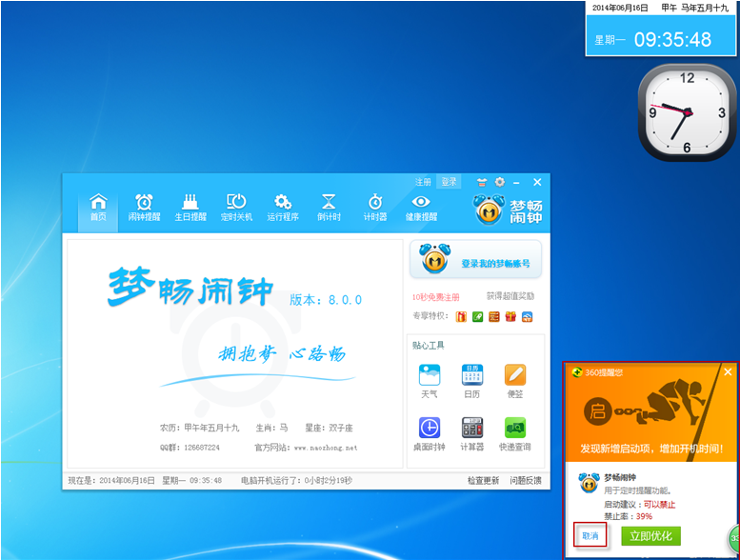Close the 梦畅闹钟 window

point(537,182)
